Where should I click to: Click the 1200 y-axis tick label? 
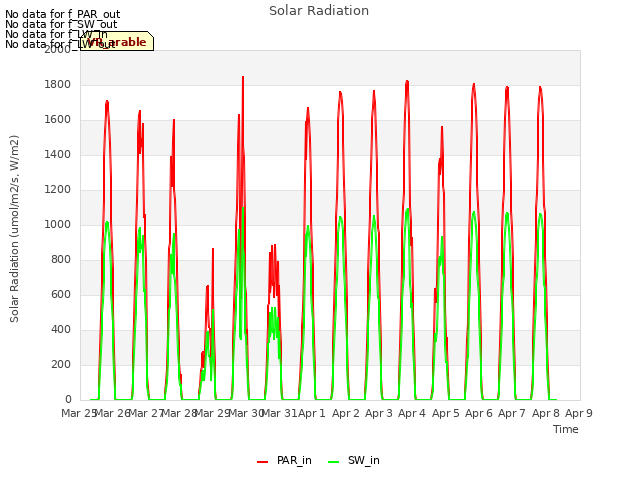coord(58,189)
